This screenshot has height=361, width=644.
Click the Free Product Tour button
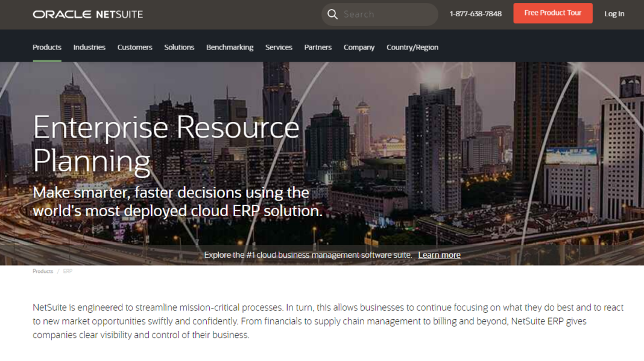tap(552, 13)
